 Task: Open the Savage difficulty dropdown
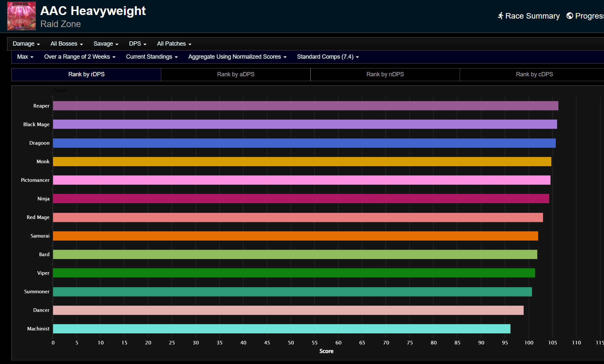[106, 44]
